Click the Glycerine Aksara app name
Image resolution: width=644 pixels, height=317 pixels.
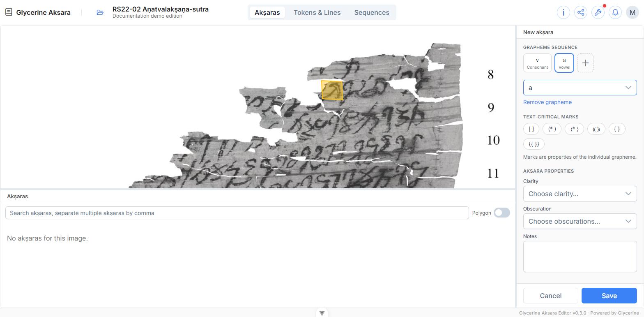[44, 12]
